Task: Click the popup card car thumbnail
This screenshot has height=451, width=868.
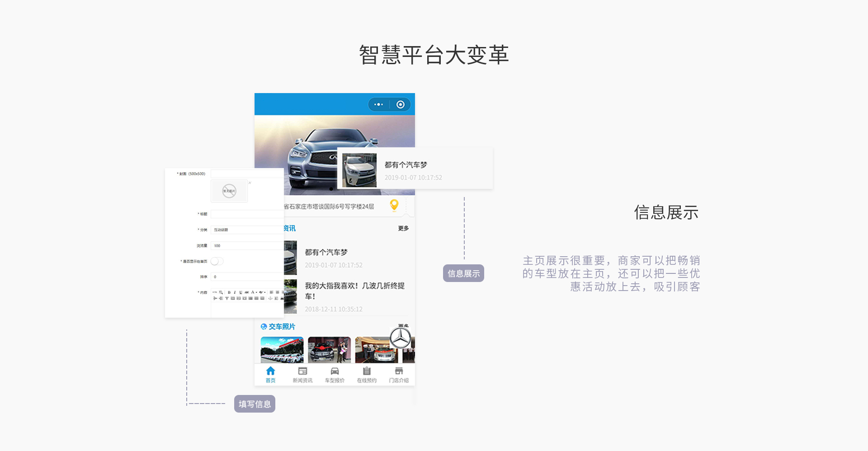Action: point(359,170)
